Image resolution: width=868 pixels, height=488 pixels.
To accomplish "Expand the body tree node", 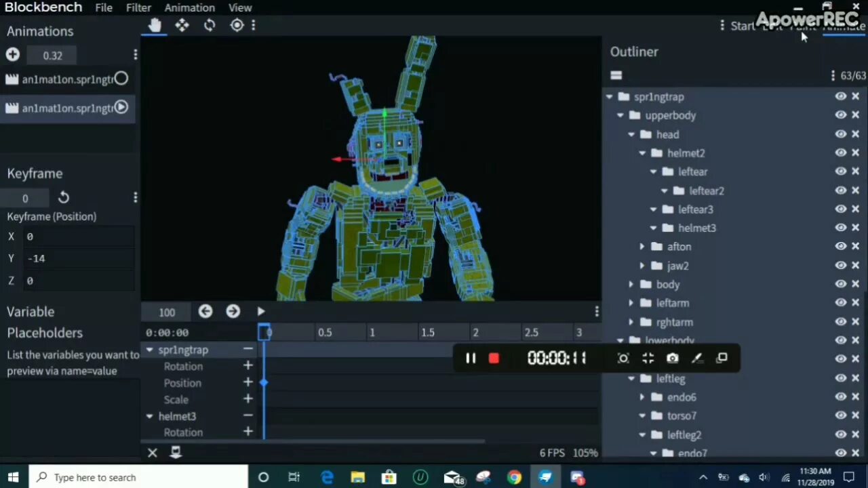I will pos(631,285).
